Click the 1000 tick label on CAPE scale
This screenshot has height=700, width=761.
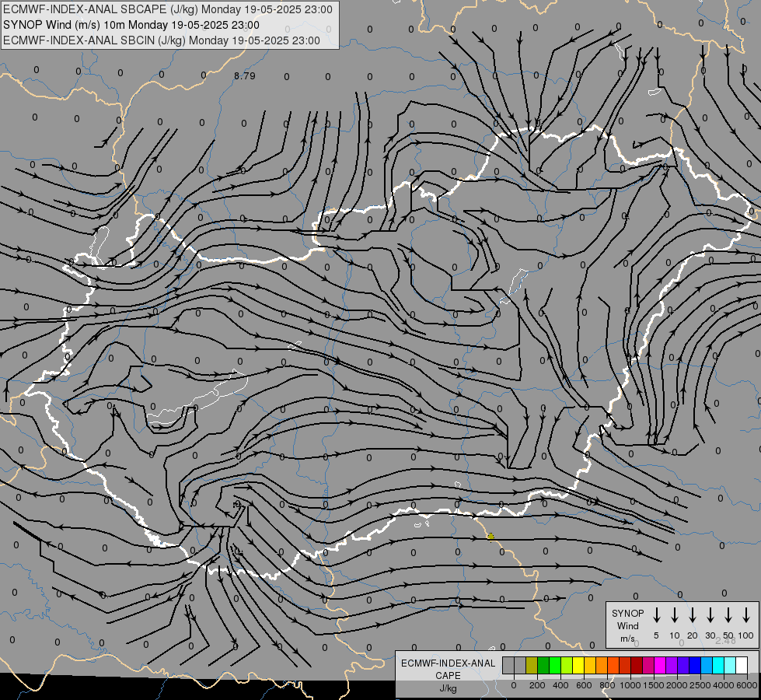[x=630, y=685]
